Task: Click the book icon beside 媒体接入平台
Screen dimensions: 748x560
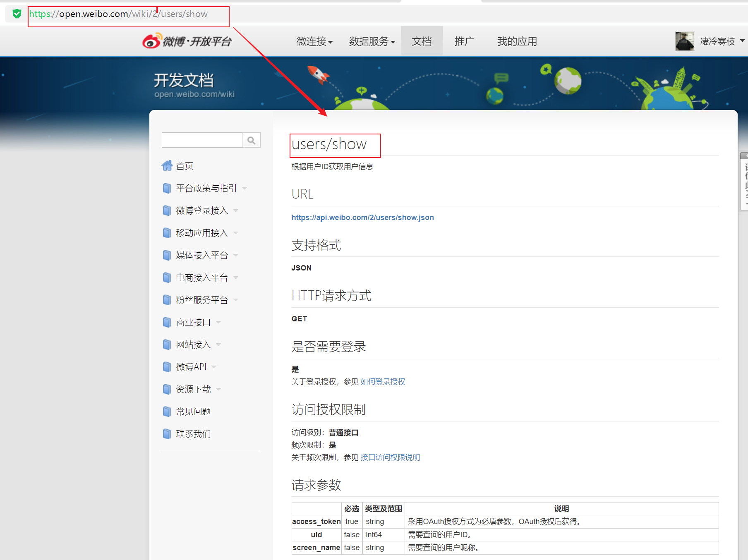Action: [167, 255]
